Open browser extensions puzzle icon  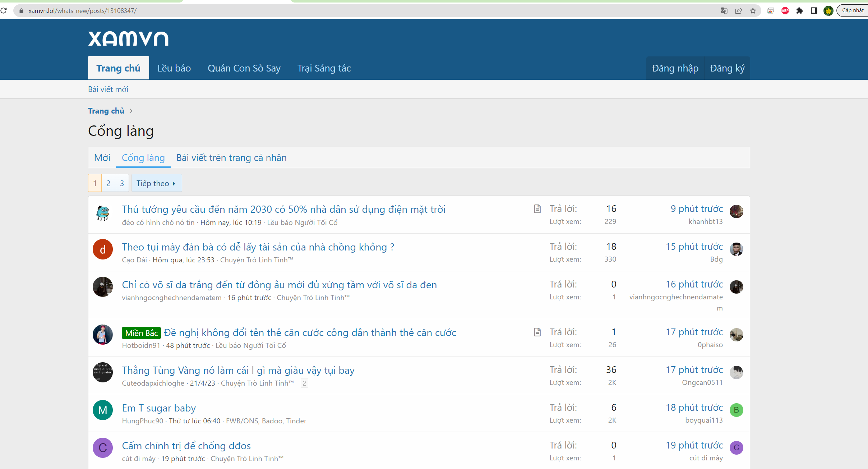point(799,10)
